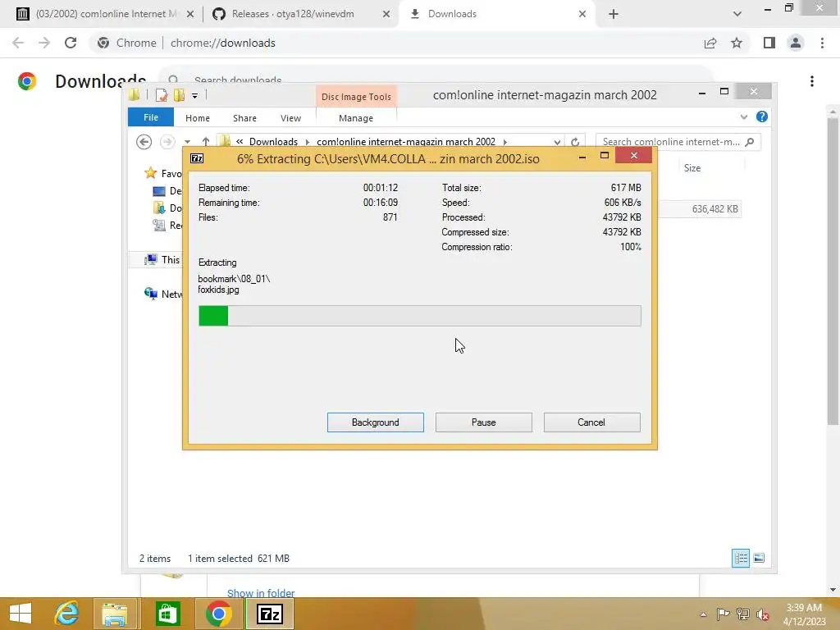Open Downloads page more actions menu

click(812, 81)
